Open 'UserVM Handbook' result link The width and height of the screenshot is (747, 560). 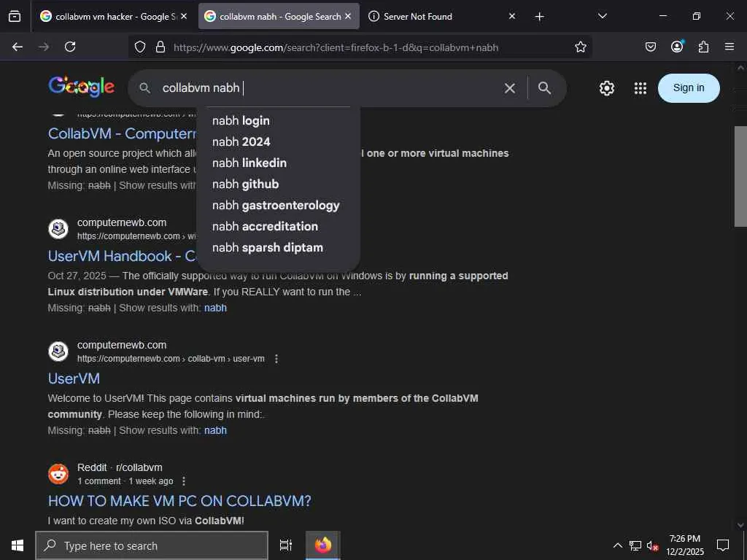tap(122, 256)
